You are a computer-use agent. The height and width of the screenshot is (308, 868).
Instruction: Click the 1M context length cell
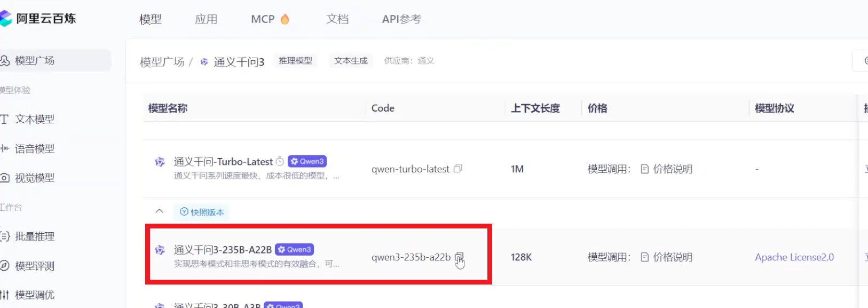(x=517, y=169)
